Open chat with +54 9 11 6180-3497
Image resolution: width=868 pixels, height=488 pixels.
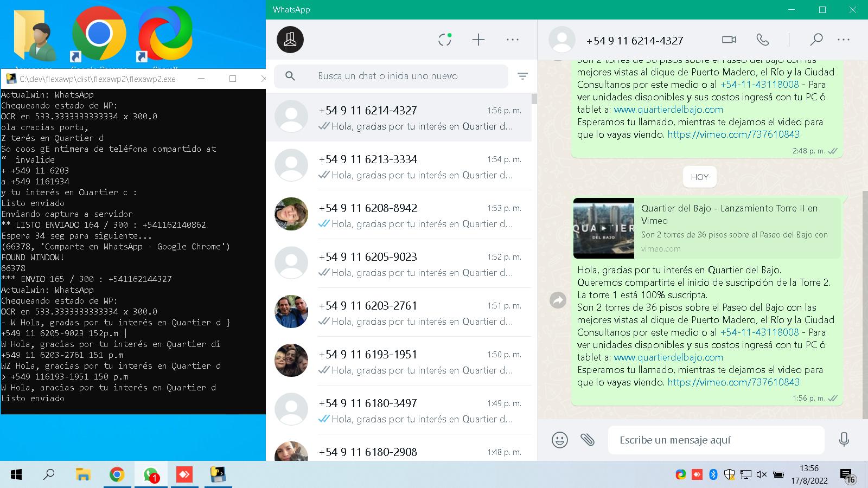[x=399, y=410]
